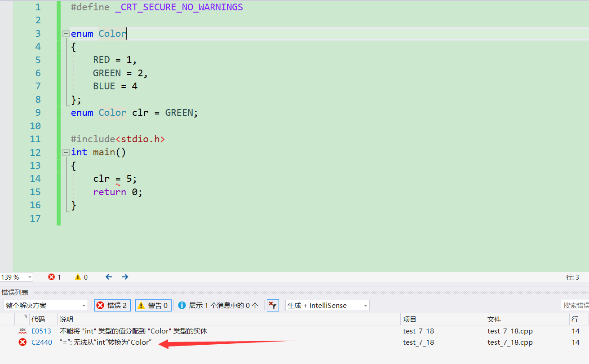Open the 整个解决方案 scope dropdown

click(46, 306)
